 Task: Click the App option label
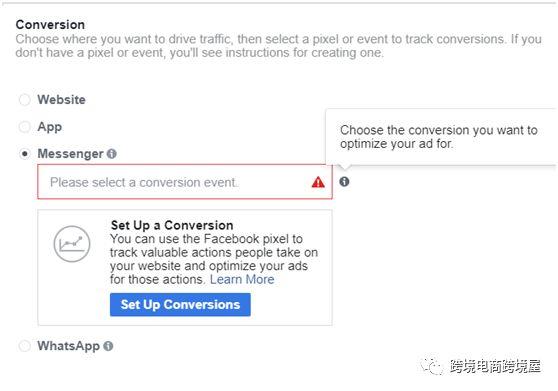50,127
